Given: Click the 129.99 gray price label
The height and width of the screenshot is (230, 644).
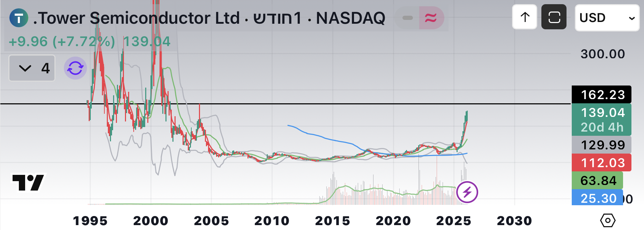Looking at the screenshot, I should coord(601,145).
